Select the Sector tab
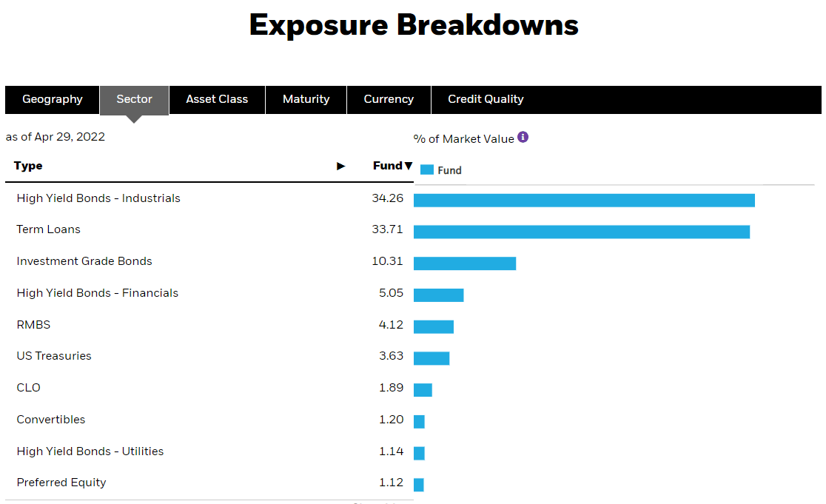The width and height of the screenshot is (826, 504). 134,99
